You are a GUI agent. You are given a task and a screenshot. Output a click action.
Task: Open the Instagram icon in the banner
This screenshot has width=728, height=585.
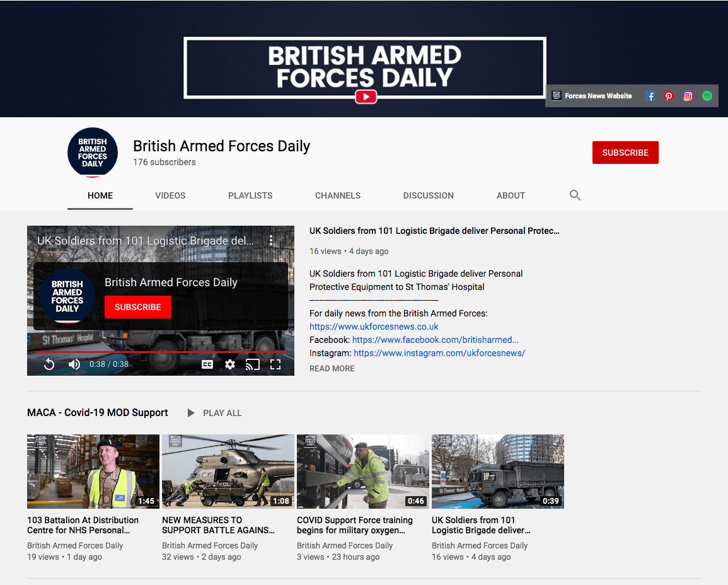pyautogui.click(x=688, y=96)
